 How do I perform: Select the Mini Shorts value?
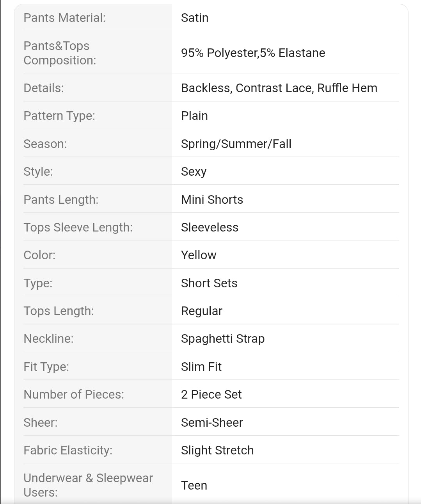pos(212,199)
